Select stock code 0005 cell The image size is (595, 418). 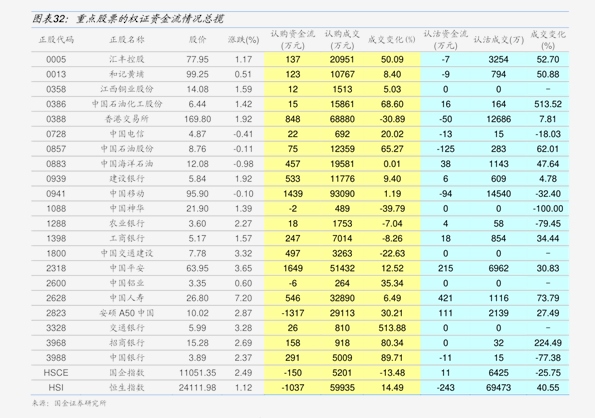pyautogui.click(x=56, y=60)
